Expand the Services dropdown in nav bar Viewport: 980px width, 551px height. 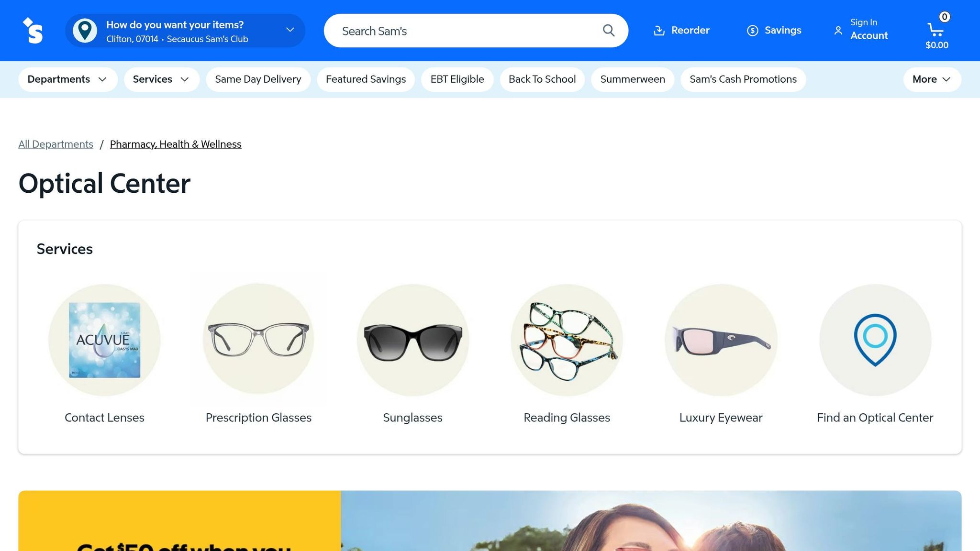pos(162,79)
